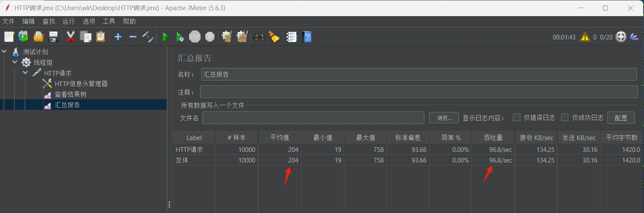The height and width of the screenshot is (213, 644).
Task: Select HTTP信息头管理器 in the tree
Action: click(x=81, y=84)
